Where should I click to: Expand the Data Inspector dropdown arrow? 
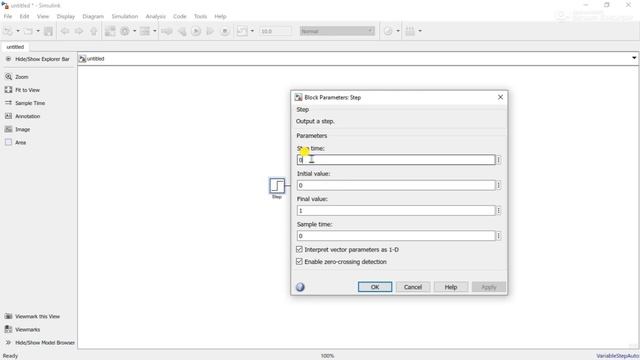252,31
